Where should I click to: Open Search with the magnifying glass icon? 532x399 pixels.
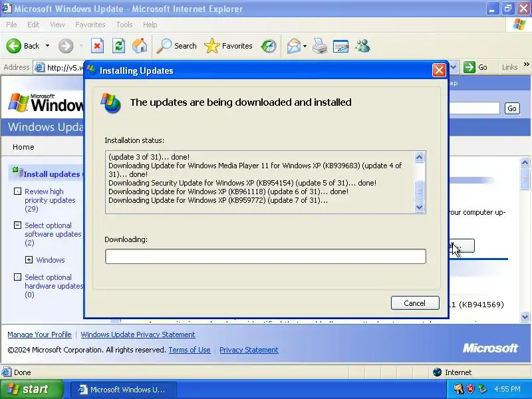pyautogui.click(x=164, y=46)
